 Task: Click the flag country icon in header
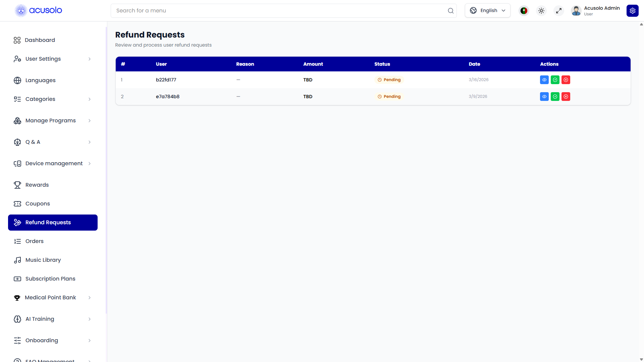click(x=524, y=11)
